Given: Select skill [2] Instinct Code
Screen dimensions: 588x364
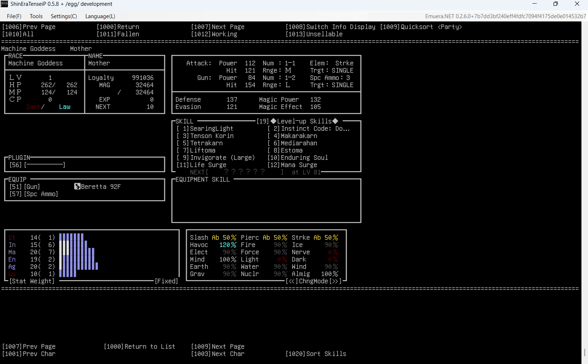Looking at the screenshot, I should tap(309, 129).
